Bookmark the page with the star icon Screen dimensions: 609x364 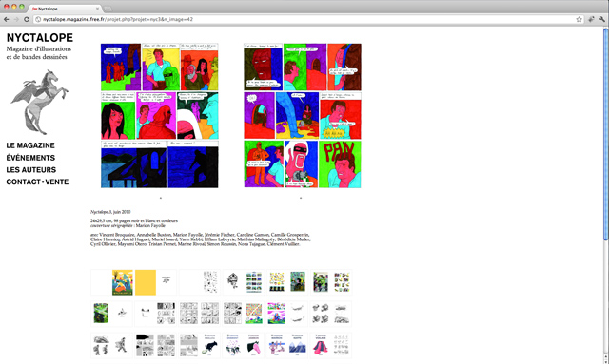(x=579, y=19)
